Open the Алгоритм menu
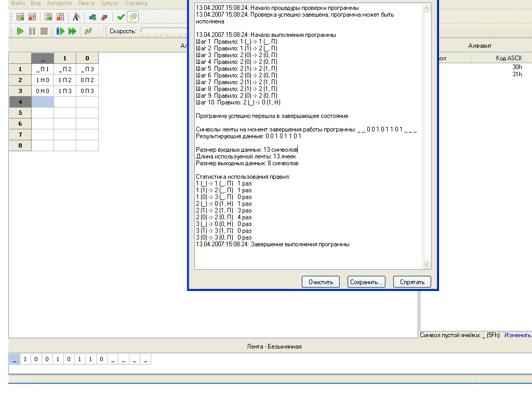 (x=59, y=3)
